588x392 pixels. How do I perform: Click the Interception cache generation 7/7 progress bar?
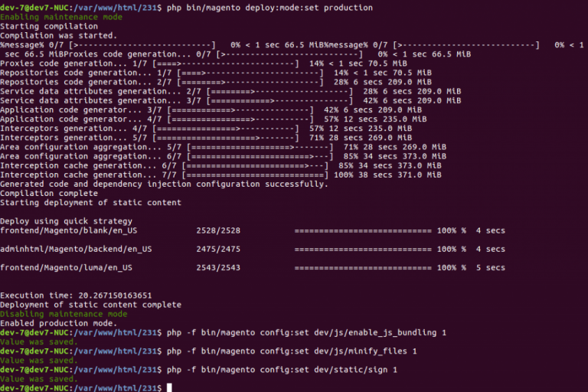[255, 175]
